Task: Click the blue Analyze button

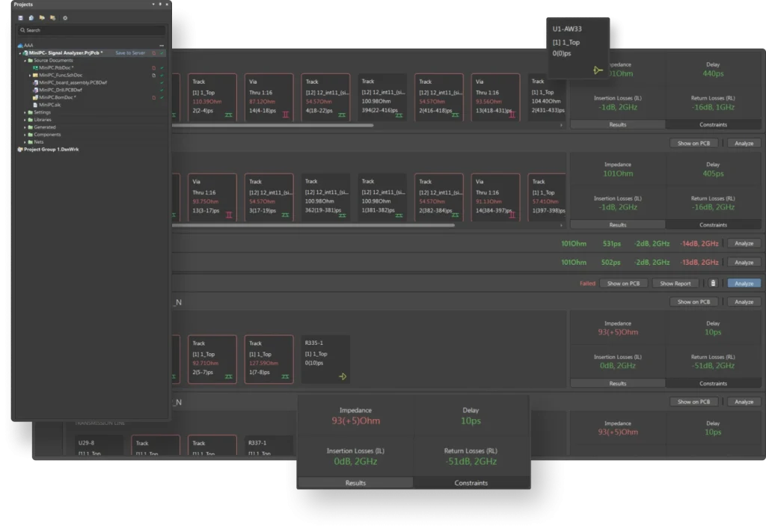Action: [x=744, y=284]
